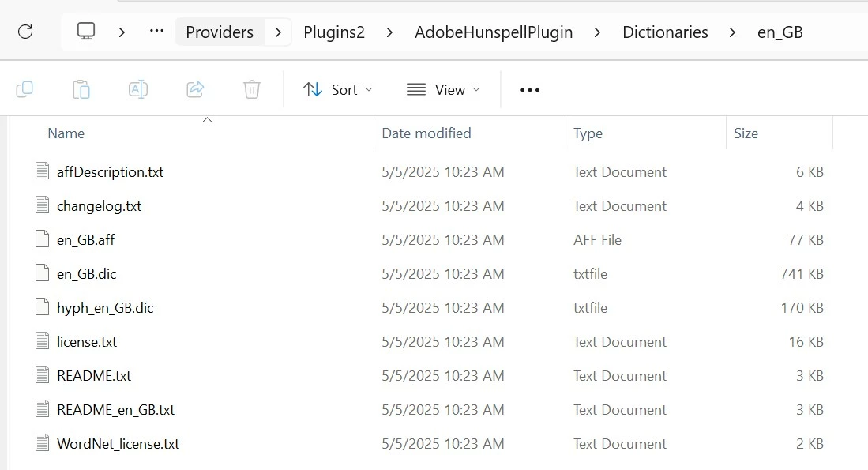Go to Plugins2 in breadcrumb
The image size is (868, 470).
(334, 32)
